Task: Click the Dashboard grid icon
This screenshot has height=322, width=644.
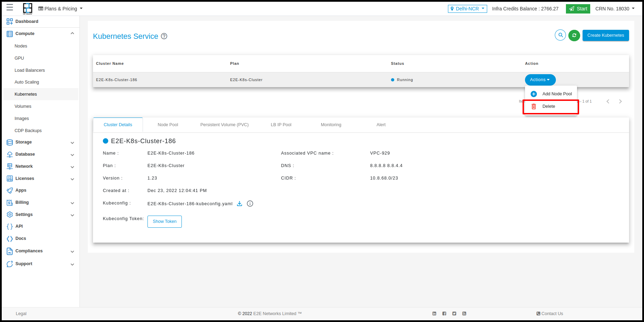Action: point(10,21)
